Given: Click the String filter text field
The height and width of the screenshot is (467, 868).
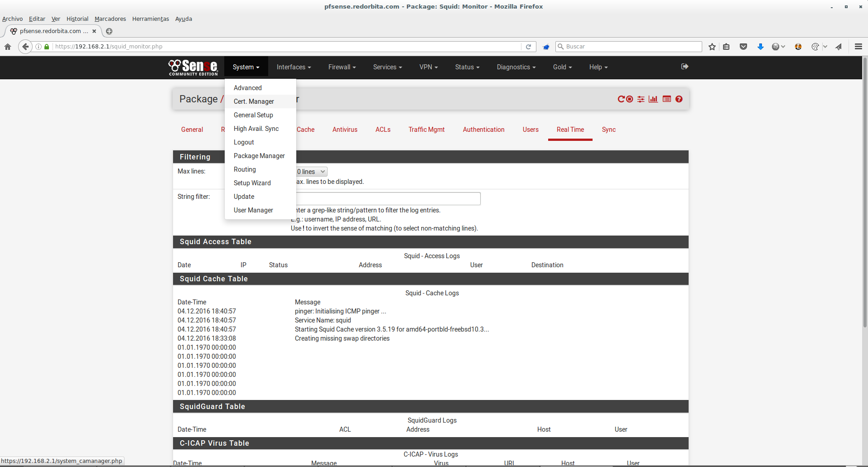Looking at the screenshot, I should (x=388, y=198).
